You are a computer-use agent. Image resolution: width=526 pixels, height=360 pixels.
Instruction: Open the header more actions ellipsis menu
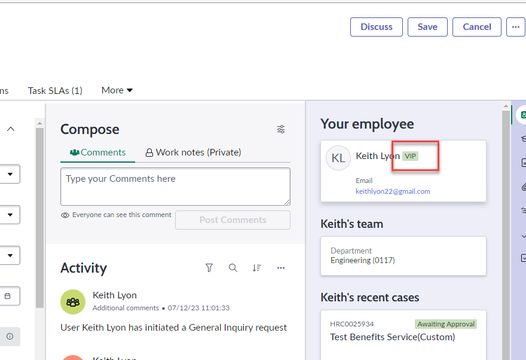(x=516, y=27)
